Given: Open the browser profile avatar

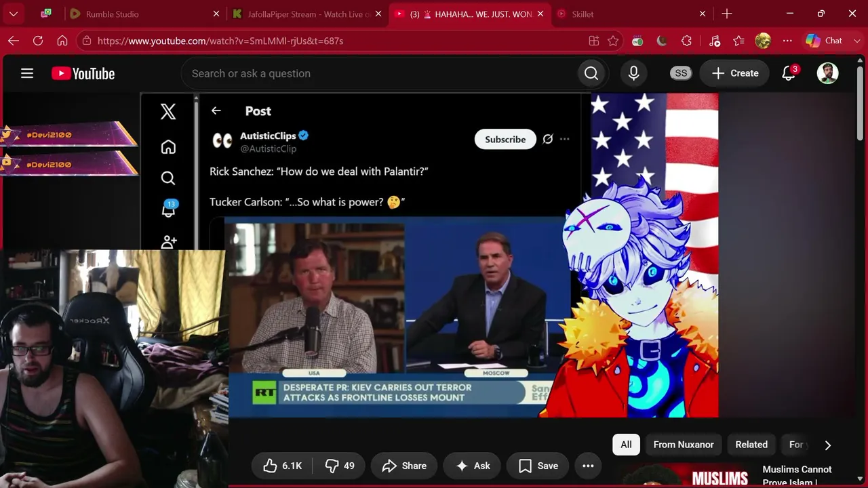Looking at the screenshot, I should point(763,41).
